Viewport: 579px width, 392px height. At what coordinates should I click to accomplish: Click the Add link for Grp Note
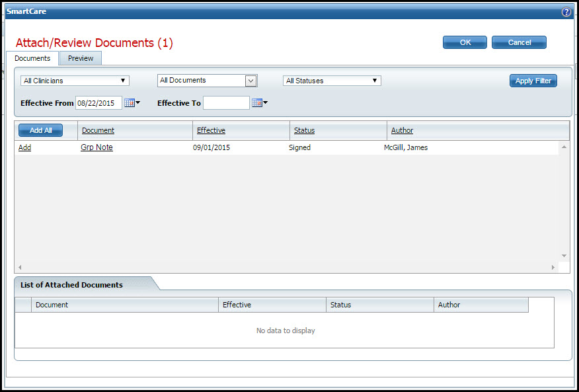pyautogui.click(x=24, y=147)
